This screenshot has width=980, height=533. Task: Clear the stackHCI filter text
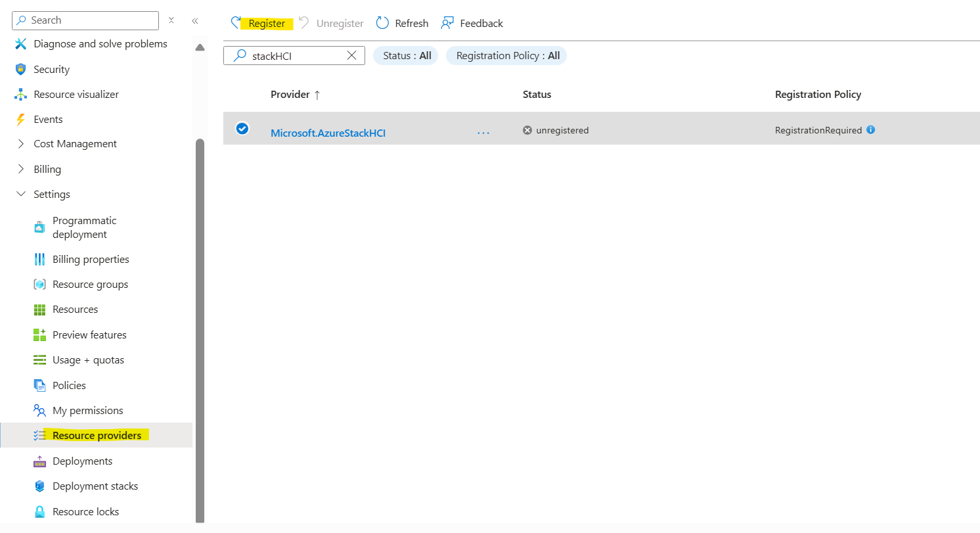[x=351, y=55]
